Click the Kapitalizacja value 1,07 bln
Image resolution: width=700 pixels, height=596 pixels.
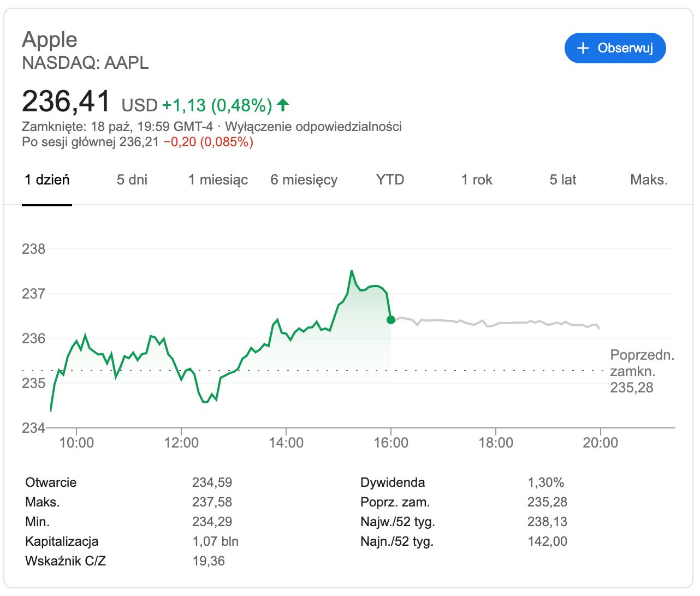(215, 541)
